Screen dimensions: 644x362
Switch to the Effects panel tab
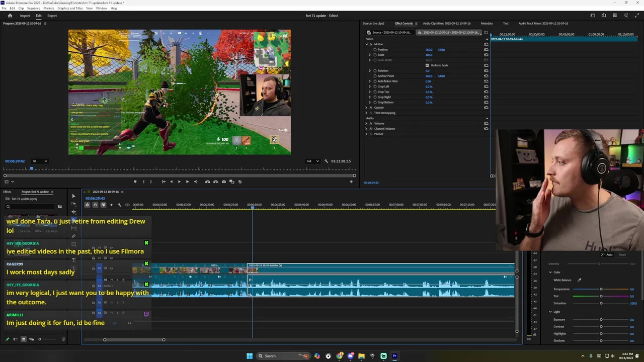coord(7,192)
